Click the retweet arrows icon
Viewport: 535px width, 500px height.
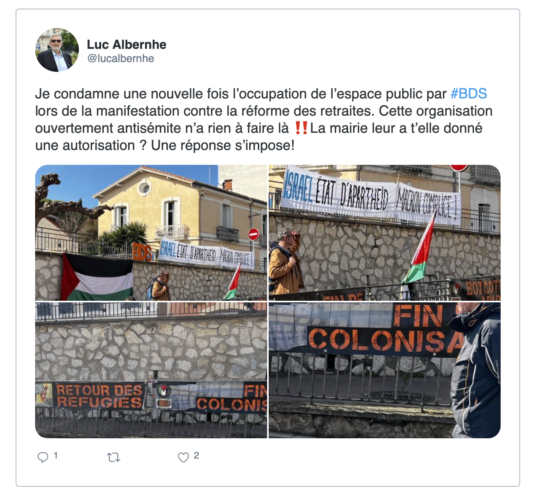click(x=113, y=457)
